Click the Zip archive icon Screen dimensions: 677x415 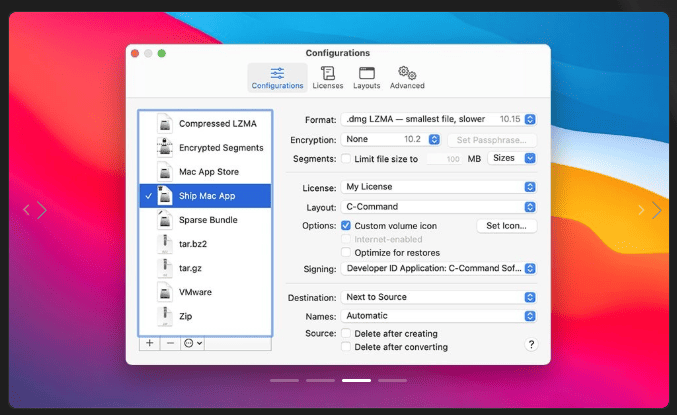[165, 316]
